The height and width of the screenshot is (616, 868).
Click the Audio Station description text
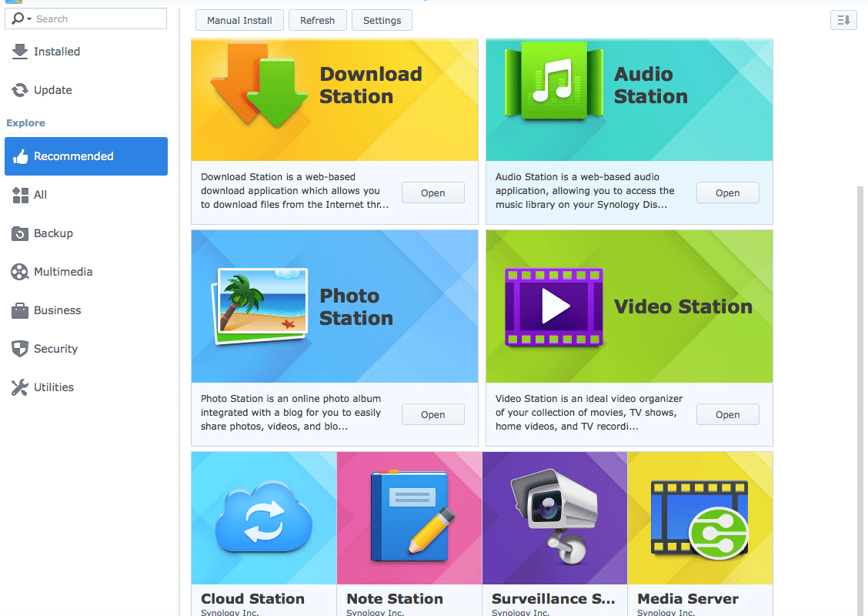pos(585,190)
